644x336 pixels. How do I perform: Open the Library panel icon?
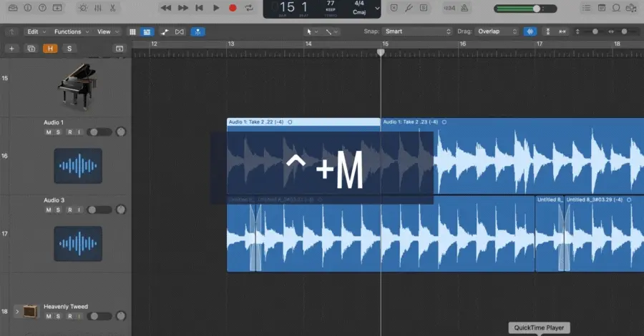click(13, 8)
